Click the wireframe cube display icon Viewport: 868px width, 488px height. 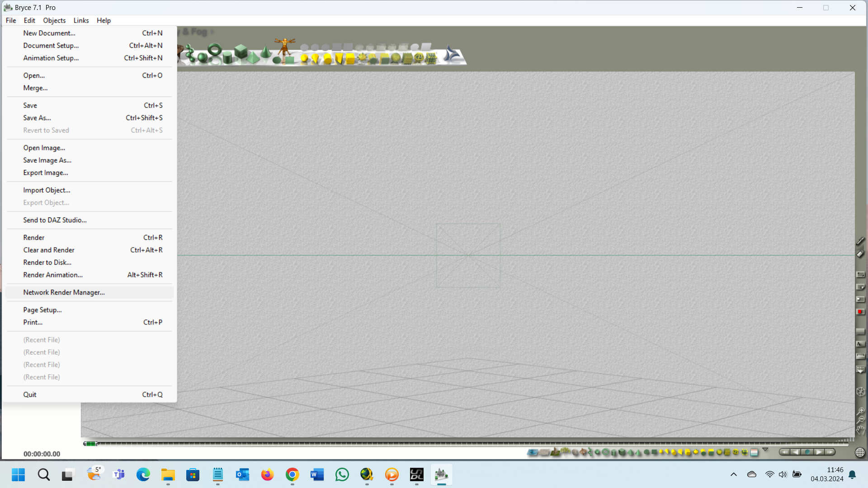point(861,392)
